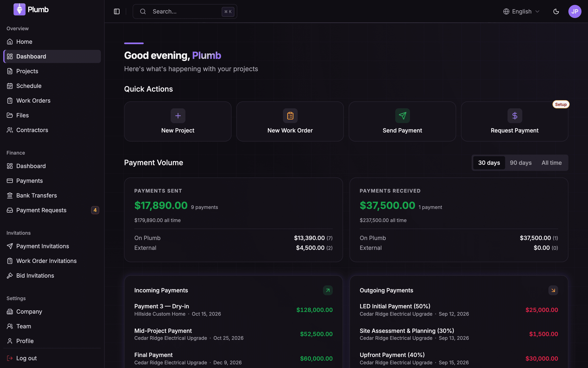Open LED Initial Payment (50%) entry
Viewport: 588px width, 368px height.
(459, 310)
